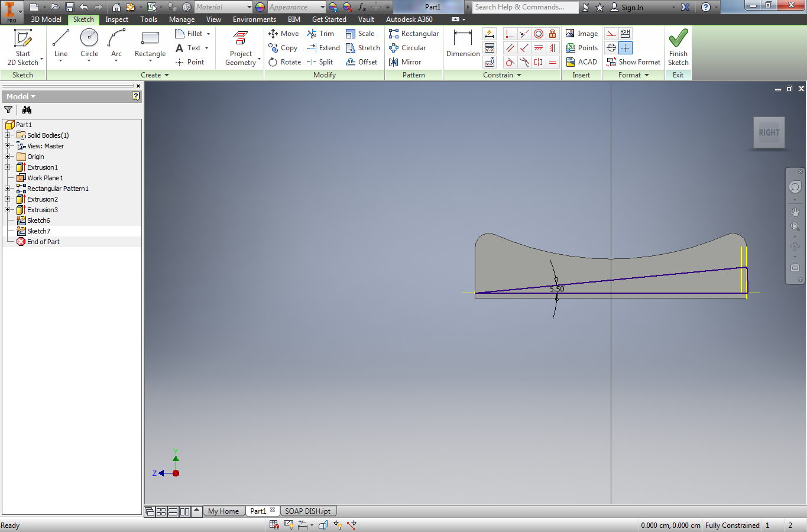Click the browser filter funnel icon
The height and width of the screenshot is (532, 807).
click(x=8, y=110)
